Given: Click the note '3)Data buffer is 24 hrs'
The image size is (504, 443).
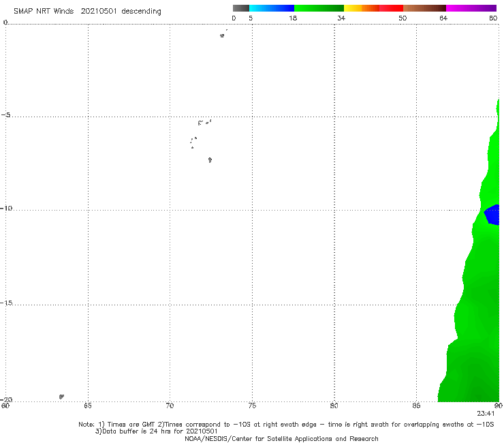Looking at the screenshot, I should point(156,431).
